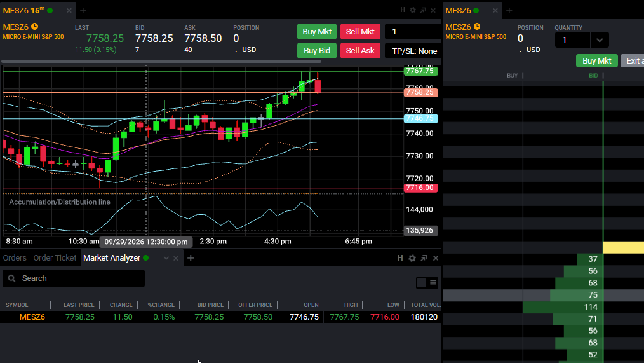Add a new tab next to MESZ6 15m chart
Image resolution: width=644 pixels, height=363 pixels.
[83, 11]
